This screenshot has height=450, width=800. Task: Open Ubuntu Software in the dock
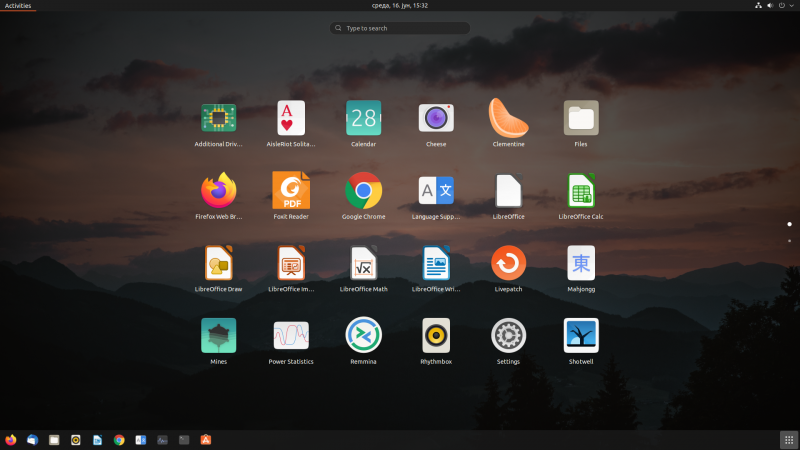(206, 440)
